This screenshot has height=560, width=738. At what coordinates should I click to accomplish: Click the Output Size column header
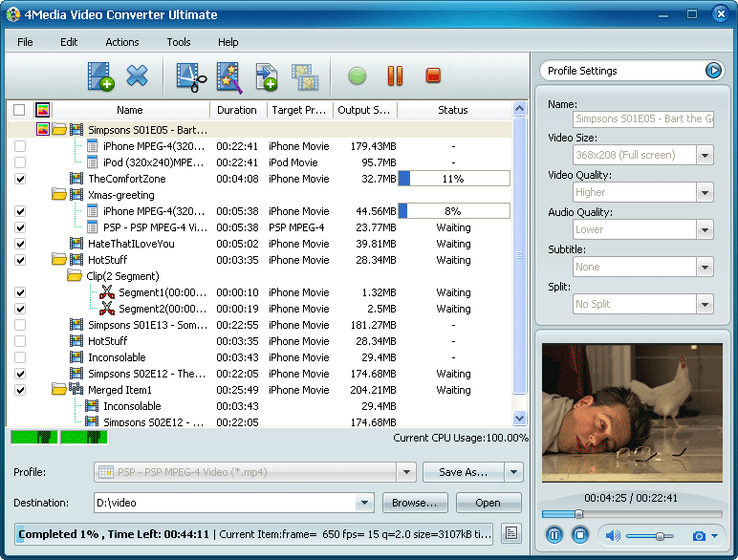tap(364, 110)
